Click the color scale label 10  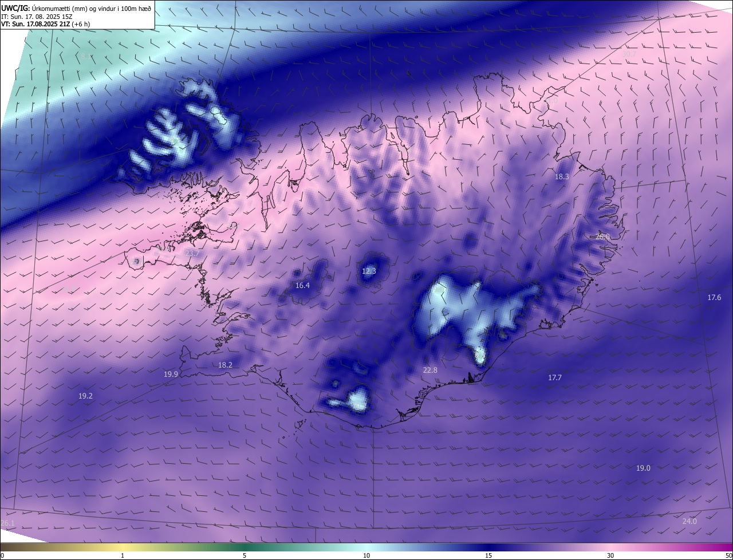click(x=366, y=556)
